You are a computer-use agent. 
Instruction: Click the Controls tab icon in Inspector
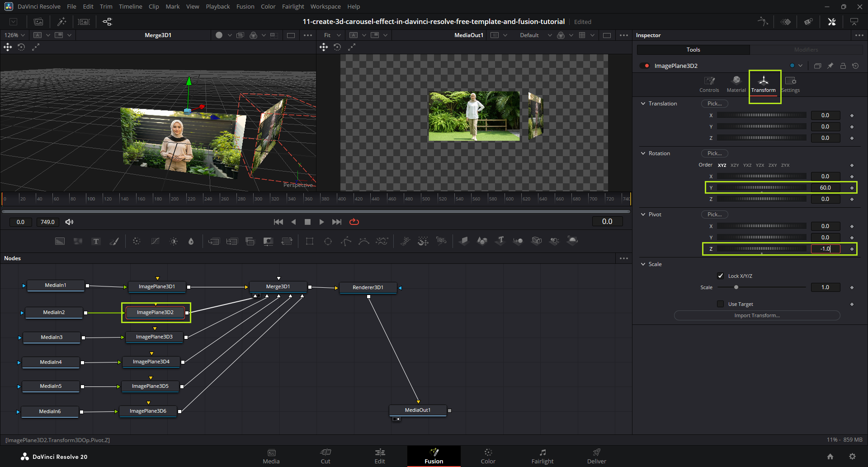709,84
